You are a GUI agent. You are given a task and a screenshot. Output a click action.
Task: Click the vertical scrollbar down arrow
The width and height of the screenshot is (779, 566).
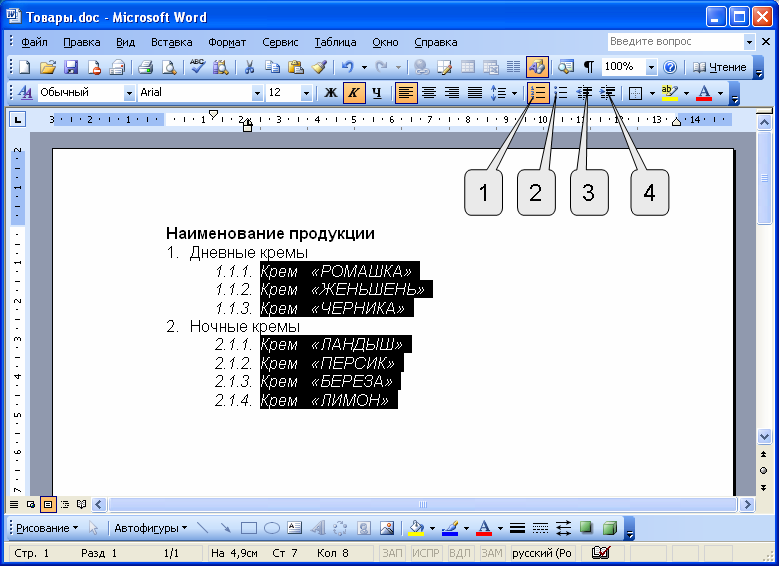pos(764,437)
